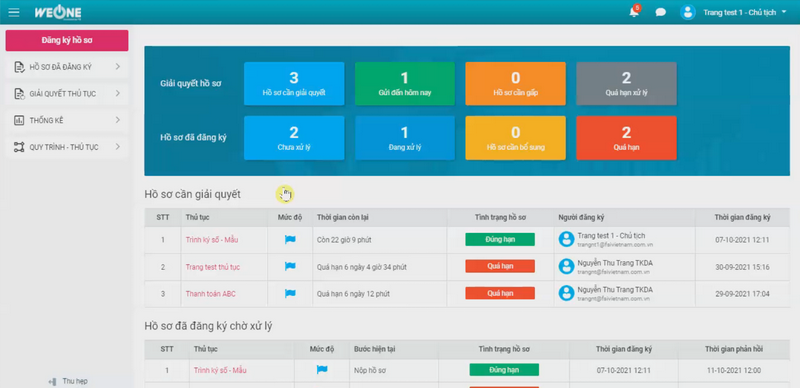Click the Thời gian phản hồi column header

click(734, 349)
